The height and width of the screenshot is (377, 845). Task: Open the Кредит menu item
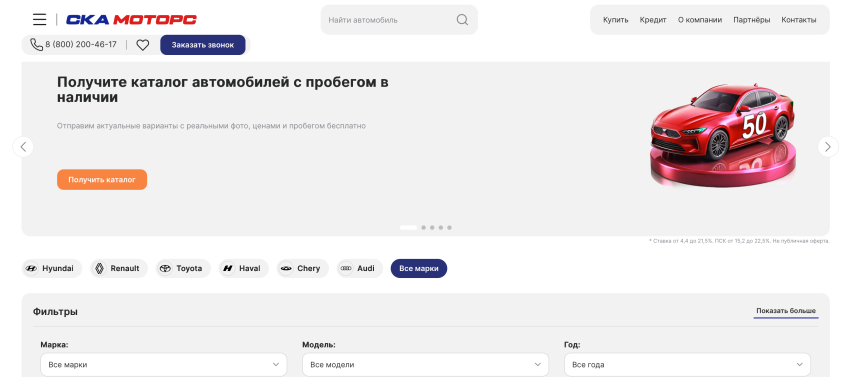(x=653, y=20)
